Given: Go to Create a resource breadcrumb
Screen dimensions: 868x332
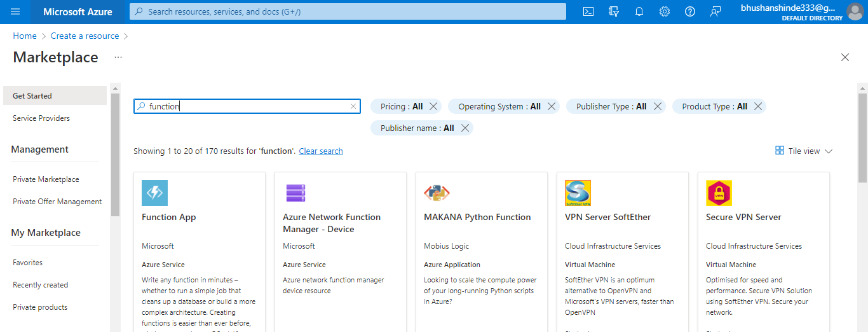Looking at the screenshot, I should click(85, 36).
